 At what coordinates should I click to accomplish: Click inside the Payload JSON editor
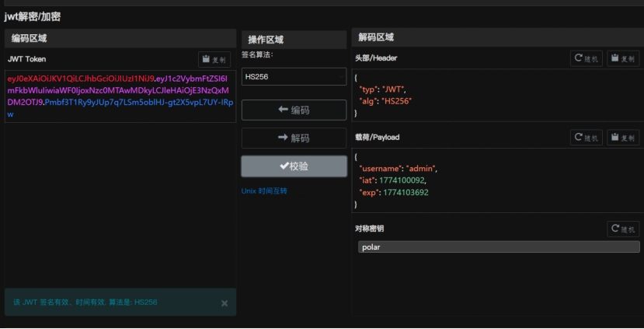497,180
